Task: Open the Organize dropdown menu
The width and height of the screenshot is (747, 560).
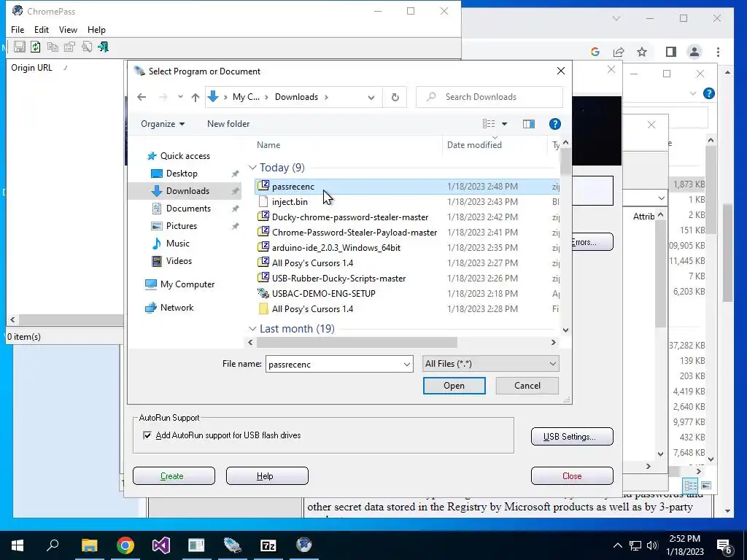Action: (x=163, y=124)
